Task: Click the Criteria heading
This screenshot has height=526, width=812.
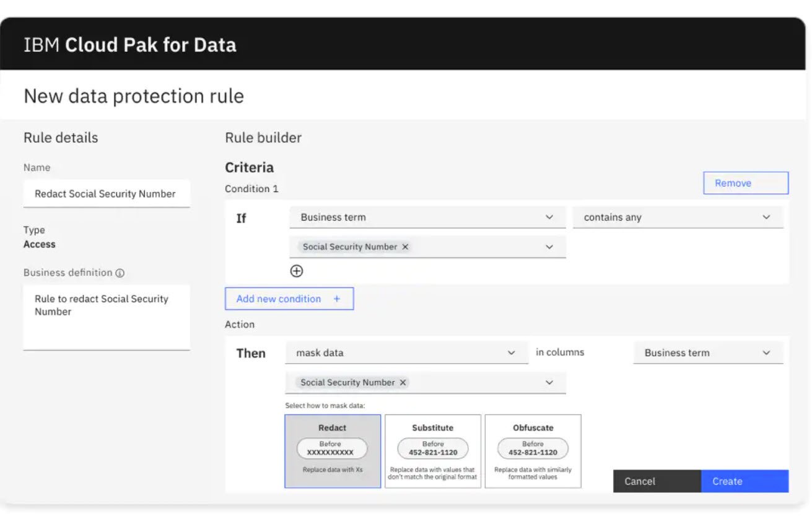Action: coord(249,167)
